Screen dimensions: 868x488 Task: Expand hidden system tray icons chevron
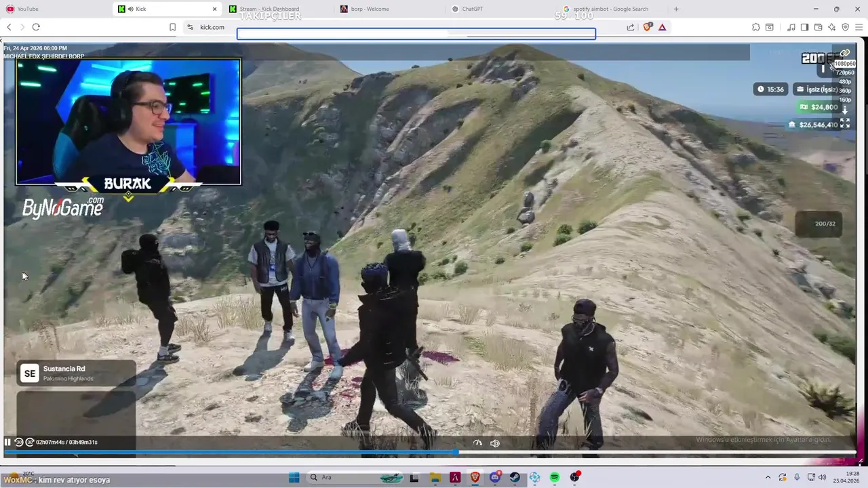(x=768, y=477)
